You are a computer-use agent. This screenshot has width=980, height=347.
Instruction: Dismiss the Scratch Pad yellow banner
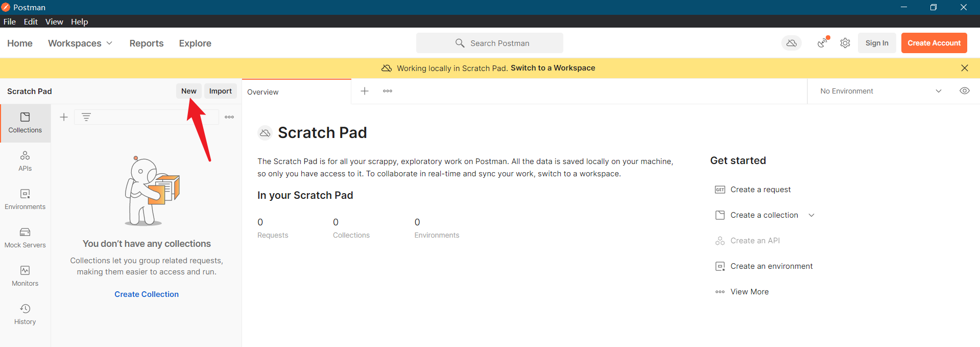coord(965,68)
